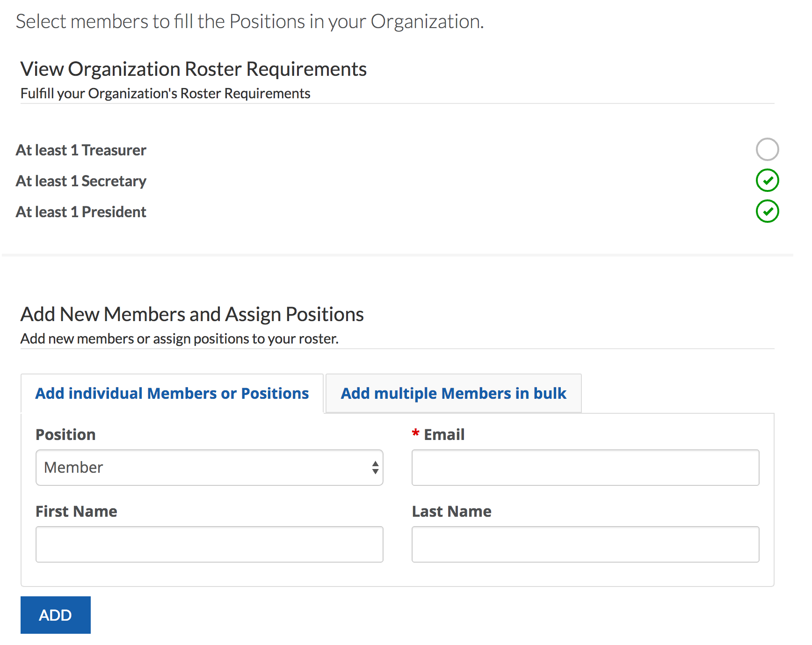Click the 'Select members to fill the Positions' text
The width and height of the screenshot is (812, 645).
pyautogui.click(x=250, y=22)
